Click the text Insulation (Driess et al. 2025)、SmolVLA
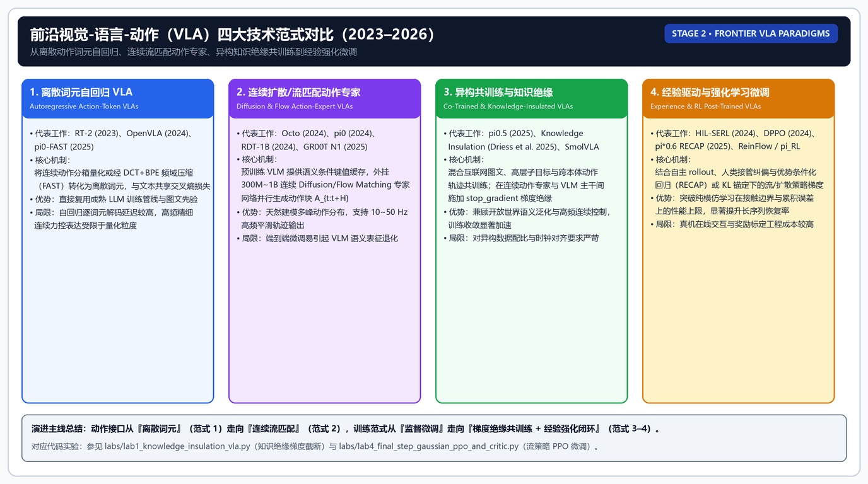868x484 pixels. (524, 147)
